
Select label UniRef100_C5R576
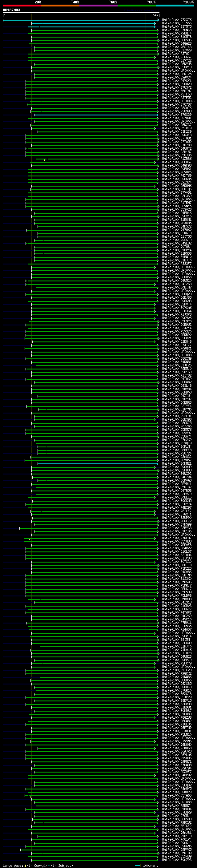tap(177, 430)
